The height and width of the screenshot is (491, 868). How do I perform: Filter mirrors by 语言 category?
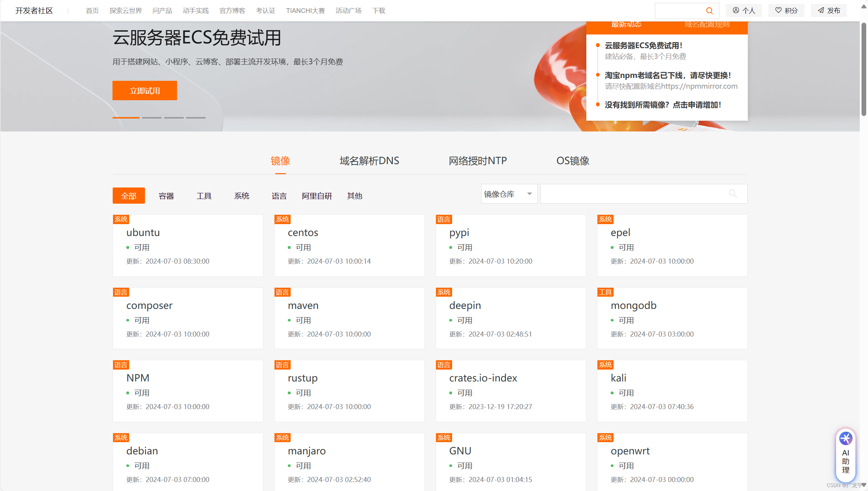click(279, 196)
